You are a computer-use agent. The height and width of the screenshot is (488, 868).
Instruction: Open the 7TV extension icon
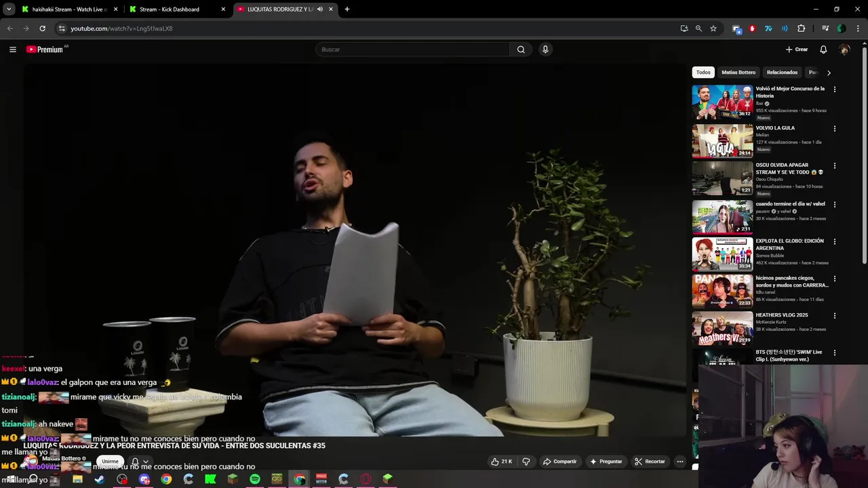(x=768, y=28)
